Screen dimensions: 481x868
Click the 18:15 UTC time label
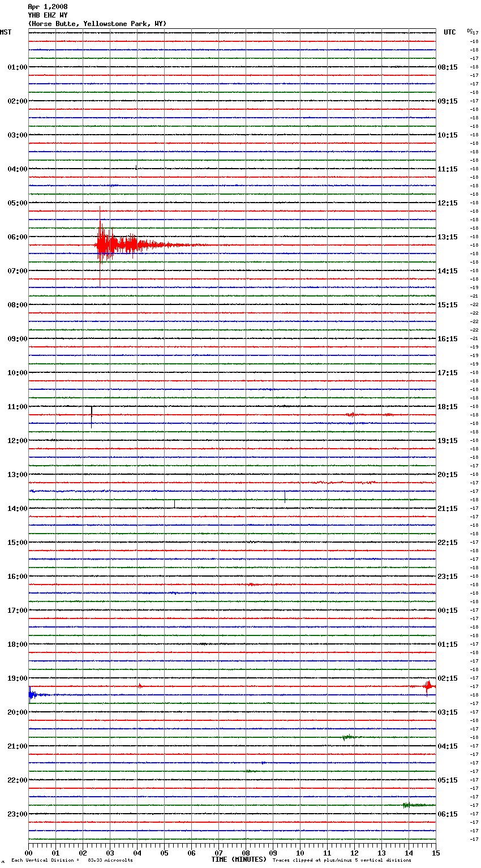tap(448, 407)
